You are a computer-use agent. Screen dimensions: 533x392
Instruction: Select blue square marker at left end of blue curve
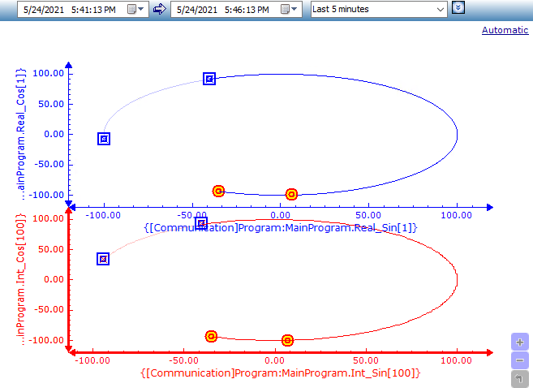[104, 139]
